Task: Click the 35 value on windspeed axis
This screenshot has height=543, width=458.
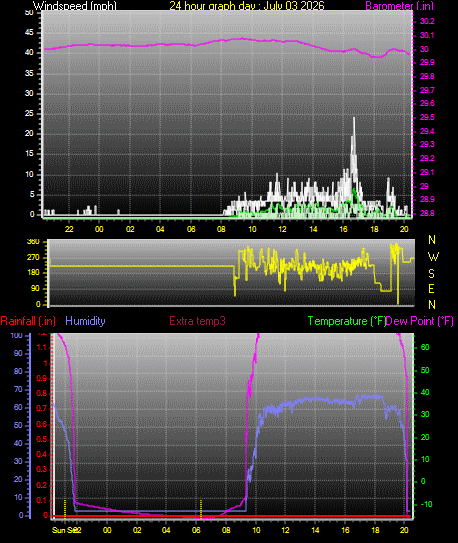Action: 29,73
